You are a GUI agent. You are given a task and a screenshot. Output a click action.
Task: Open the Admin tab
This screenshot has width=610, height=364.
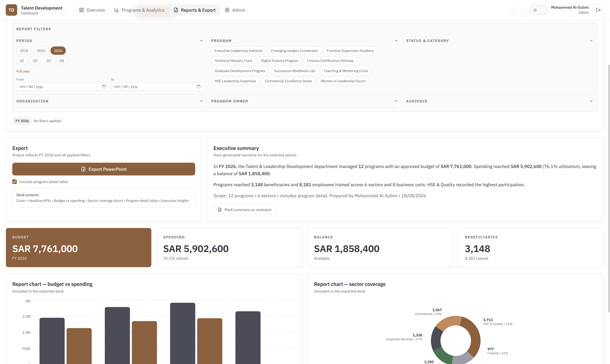235,10
